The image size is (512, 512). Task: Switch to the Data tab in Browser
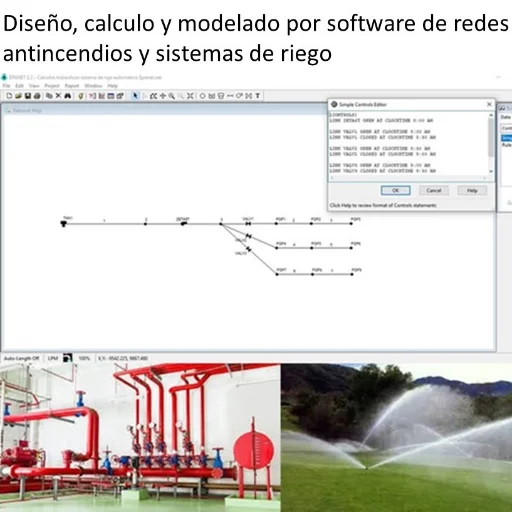tap(505, 117)
